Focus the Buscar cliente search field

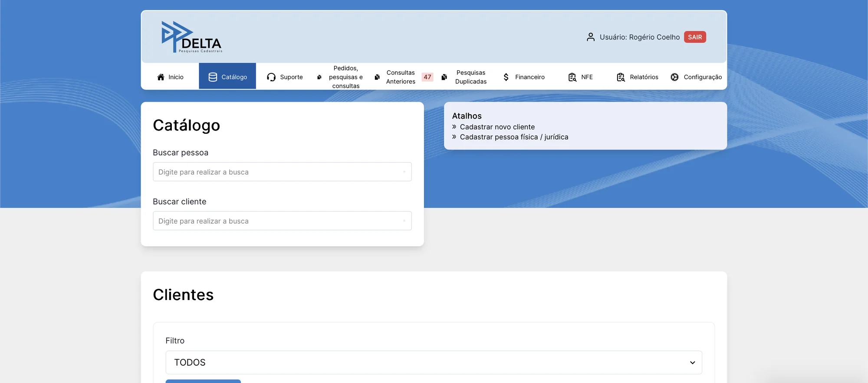282,221
